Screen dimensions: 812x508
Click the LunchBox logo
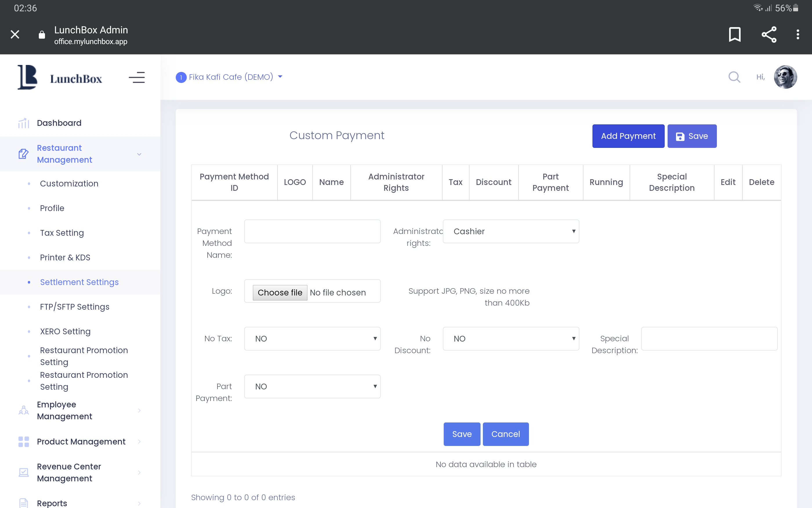point(60,78)
